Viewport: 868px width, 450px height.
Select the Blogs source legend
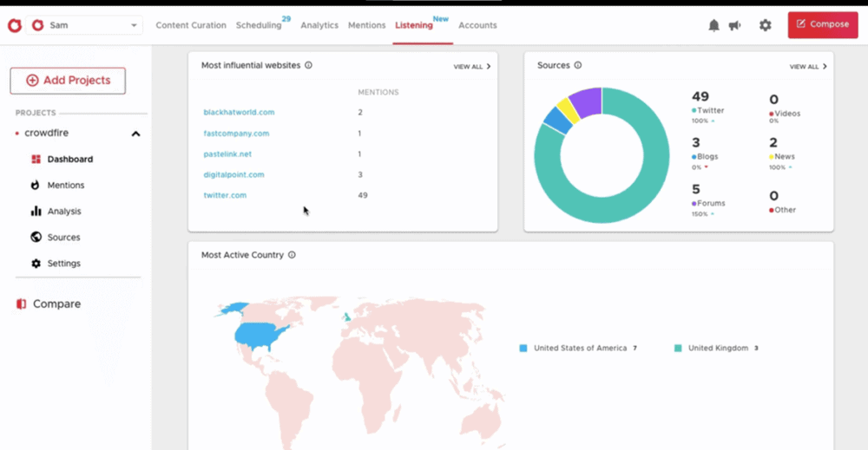click(x=705, y=156)
